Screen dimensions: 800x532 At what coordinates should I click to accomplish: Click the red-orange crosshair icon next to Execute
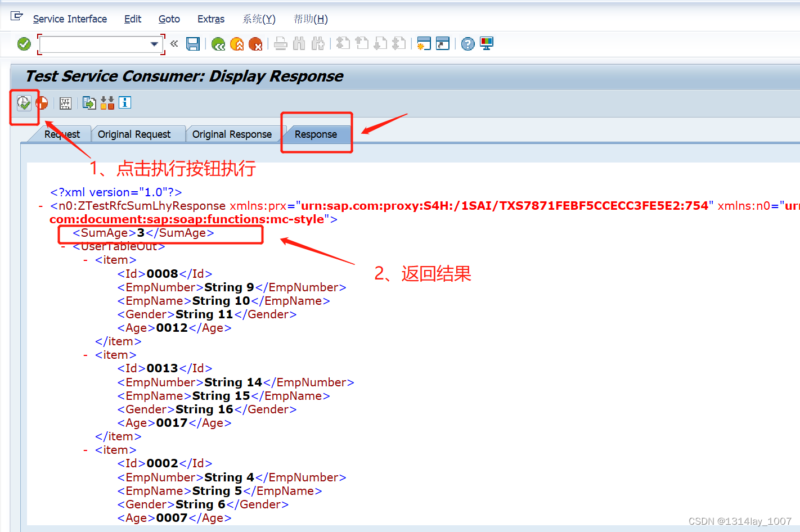pos(42,103)
